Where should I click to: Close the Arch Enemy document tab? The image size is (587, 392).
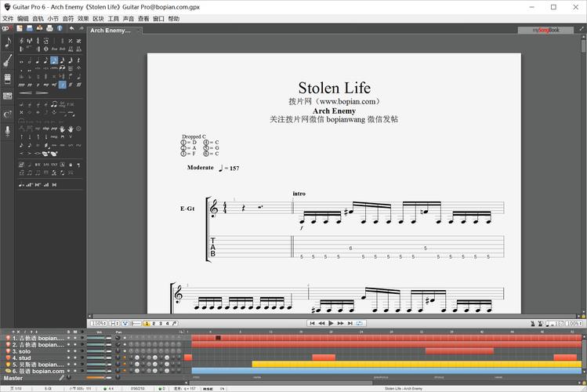click(139, 29)
